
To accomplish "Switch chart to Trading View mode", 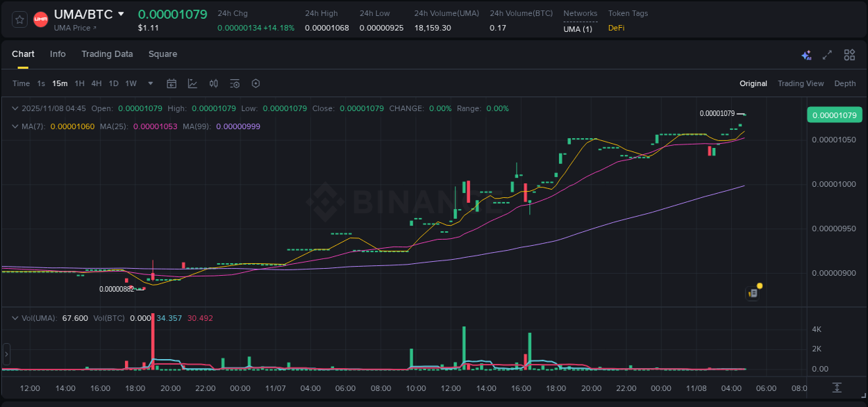I will 801,83.
